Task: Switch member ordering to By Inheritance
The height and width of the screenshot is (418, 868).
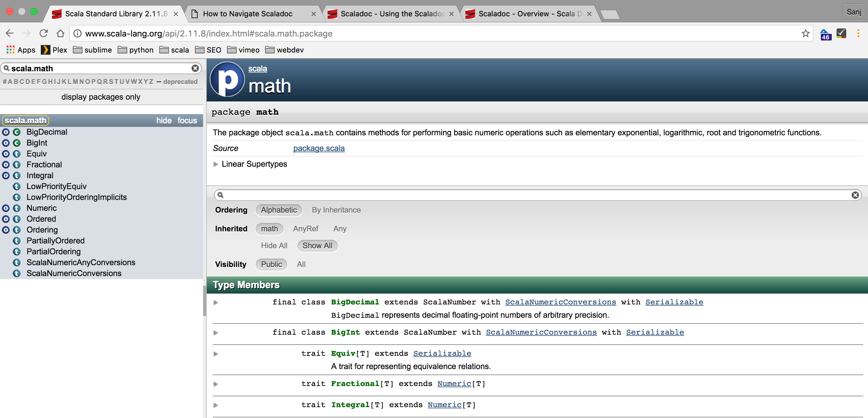Action: point(336,210)
